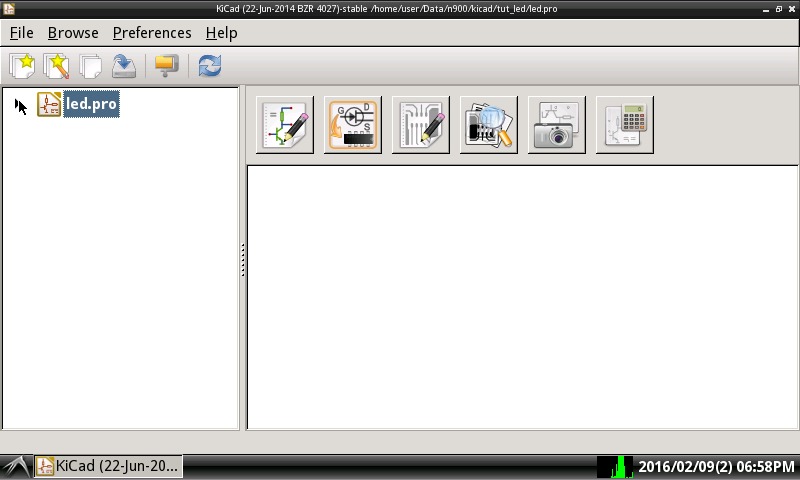Image resolution: width=800 pixels, height=480 pixels.
Task: Select led.pro in the project tree
Action: [x=91, y=104]
